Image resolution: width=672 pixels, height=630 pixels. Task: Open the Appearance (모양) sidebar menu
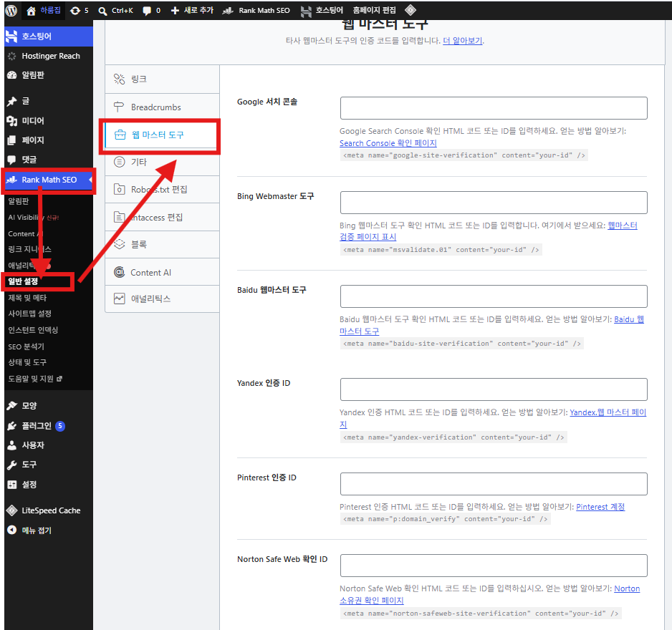tap(49, 405)
